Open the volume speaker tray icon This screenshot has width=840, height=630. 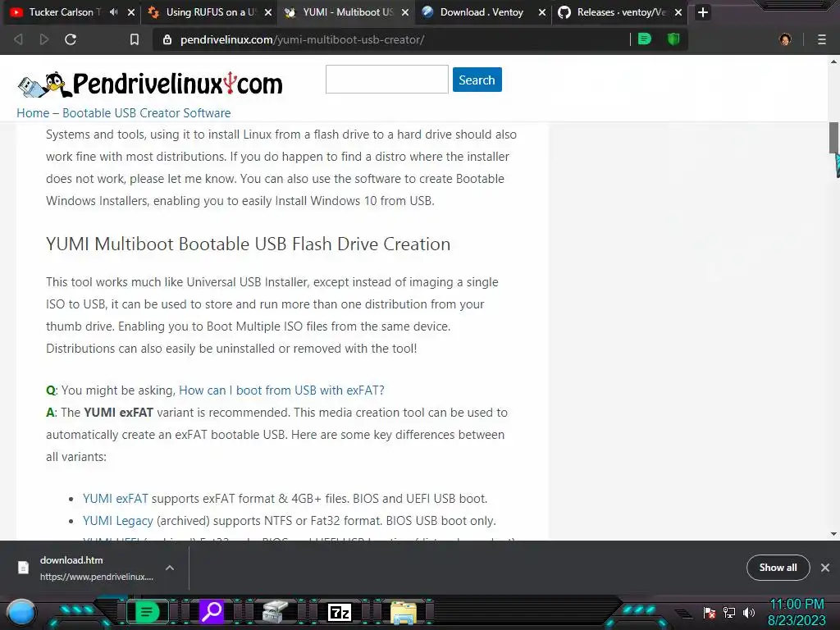[x=748, y=612]
